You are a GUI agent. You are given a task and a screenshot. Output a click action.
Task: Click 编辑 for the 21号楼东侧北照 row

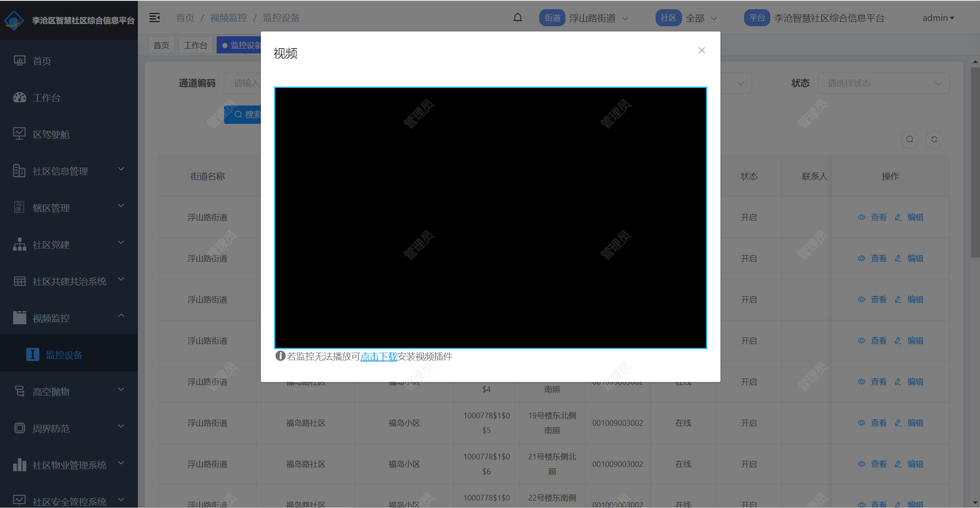pos(909,464)
